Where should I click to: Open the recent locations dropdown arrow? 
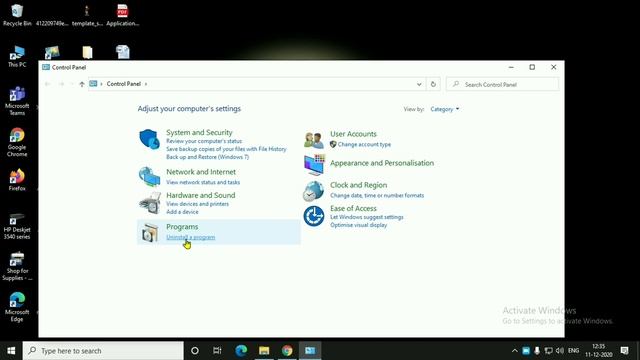(72, 84)
